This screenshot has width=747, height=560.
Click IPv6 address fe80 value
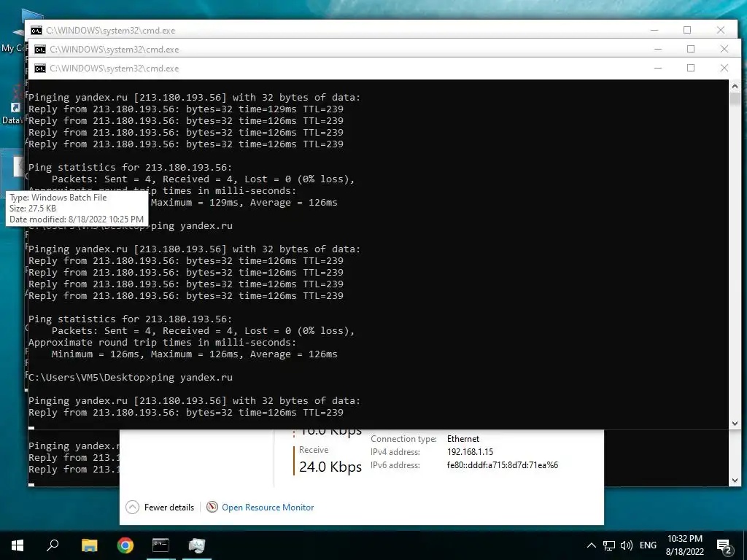click(502, 464)
